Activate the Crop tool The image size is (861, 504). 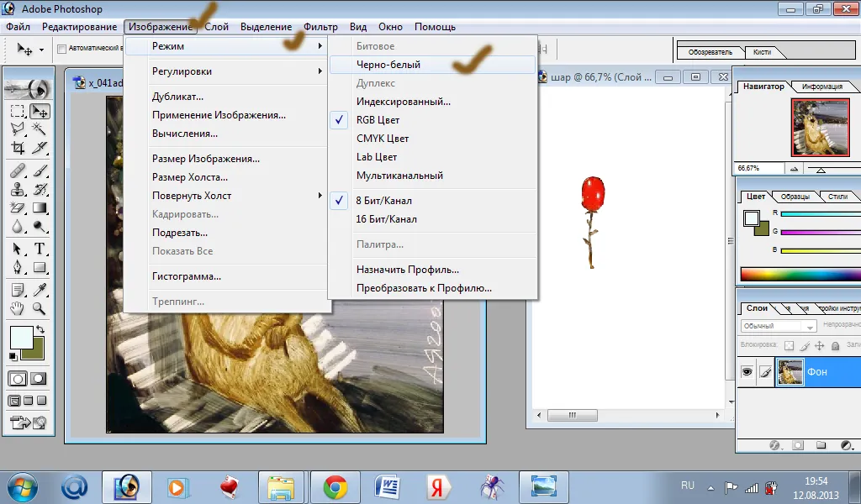18,148
